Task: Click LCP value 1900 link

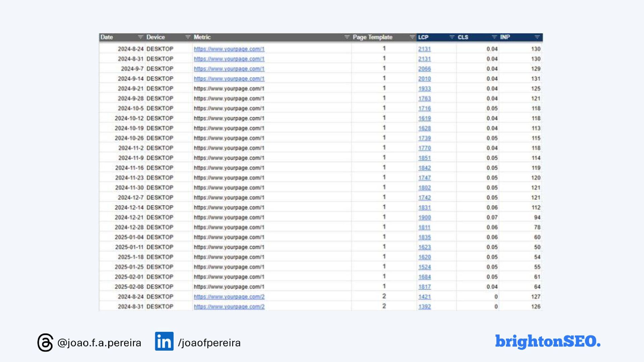Action: point(424,218)
